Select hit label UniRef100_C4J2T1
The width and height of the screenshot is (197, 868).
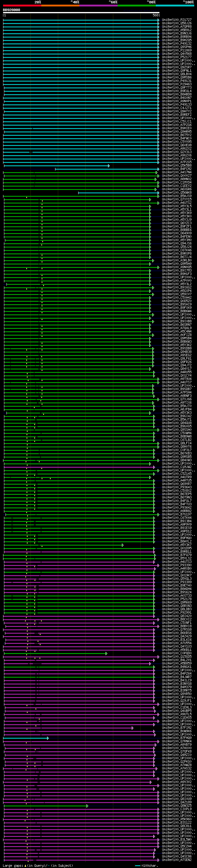(x=176, y=108)
